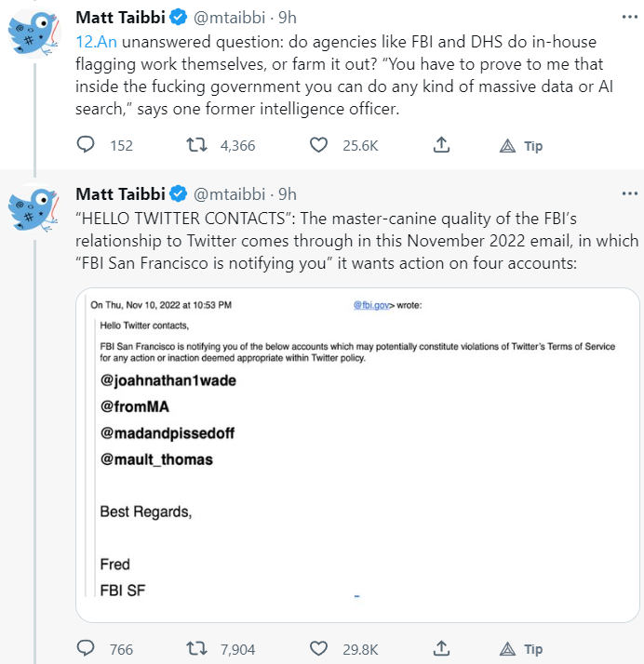Image resolution: width=644 pixels, height=664 pixels.
Task: Share the second tweet via share icon
Action: (x=442, y=648)
